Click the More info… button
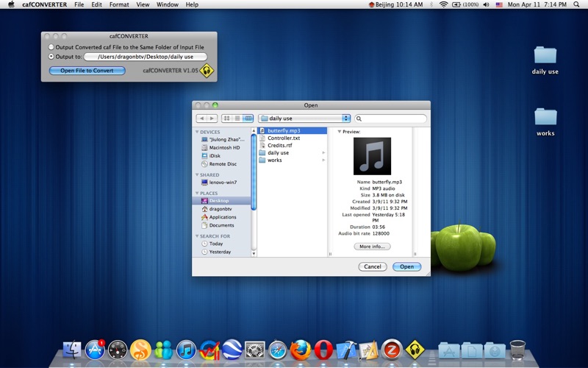588x368 pixels. point(372,247)
